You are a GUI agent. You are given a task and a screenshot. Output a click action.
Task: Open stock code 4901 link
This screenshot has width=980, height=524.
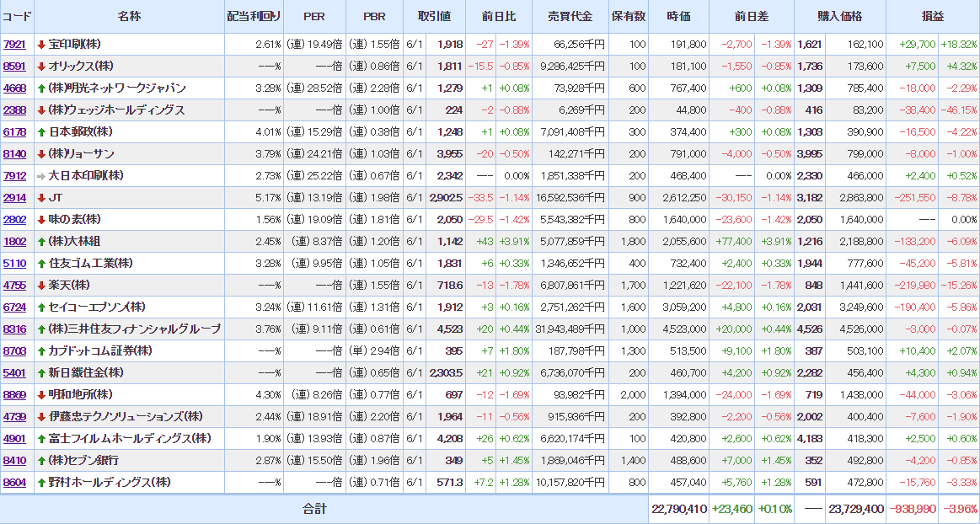coord(14,438)
